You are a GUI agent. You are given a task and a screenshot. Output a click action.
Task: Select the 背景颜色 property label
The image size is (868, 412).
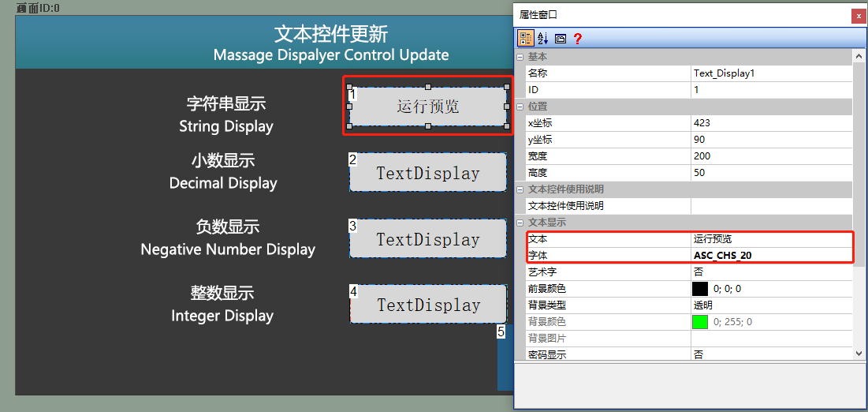[547, 322]
